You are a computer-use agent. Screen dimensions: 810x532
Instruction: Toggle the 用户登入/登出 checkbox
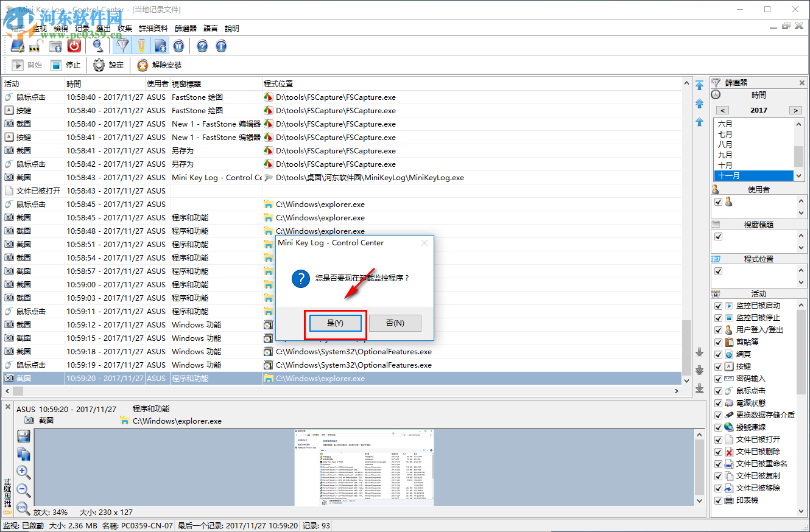tap(719, 330)
